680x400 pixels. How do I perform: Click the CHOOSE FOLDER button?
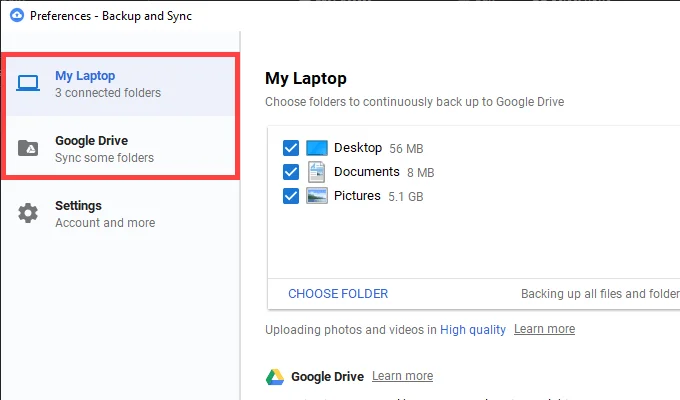click(338, 294)
